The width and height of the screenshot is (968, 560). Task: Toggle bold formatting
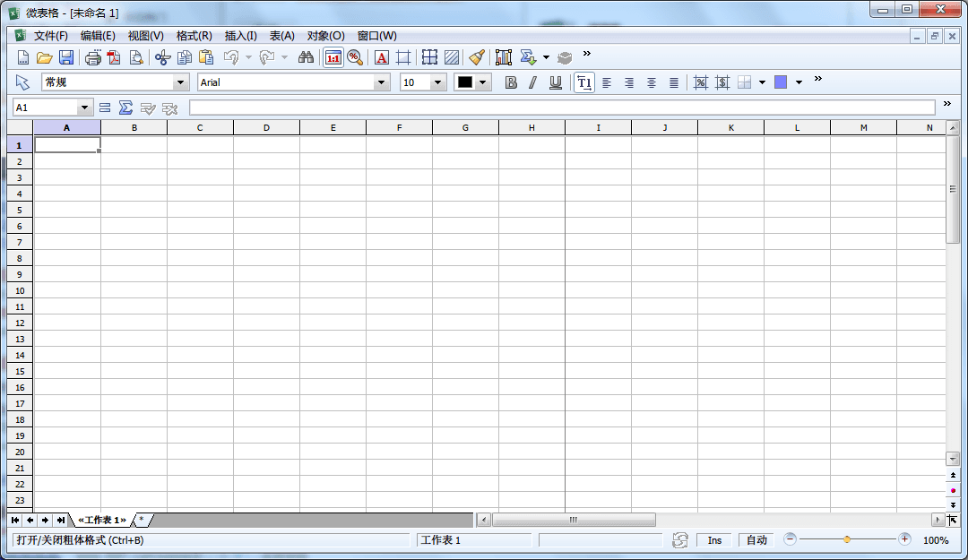[x=511, y=82]
